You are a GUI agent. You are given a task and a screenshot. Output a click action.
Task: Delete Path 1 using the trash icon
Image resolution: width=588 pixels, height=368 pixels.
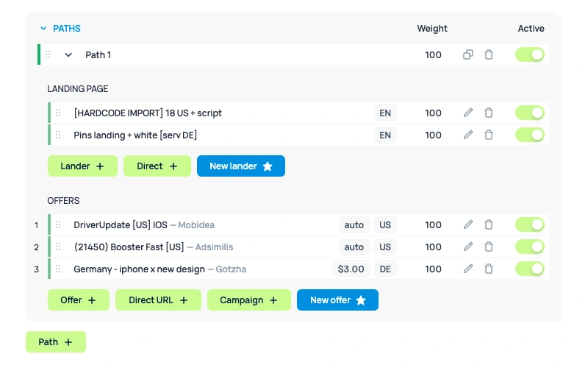[x=489, y=54]
